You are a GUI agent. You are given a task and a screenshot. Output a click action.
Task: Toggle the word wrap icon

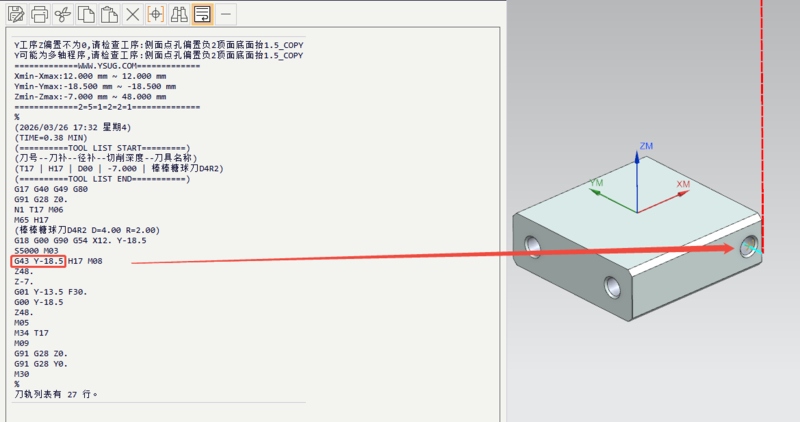tap(203, 14)
